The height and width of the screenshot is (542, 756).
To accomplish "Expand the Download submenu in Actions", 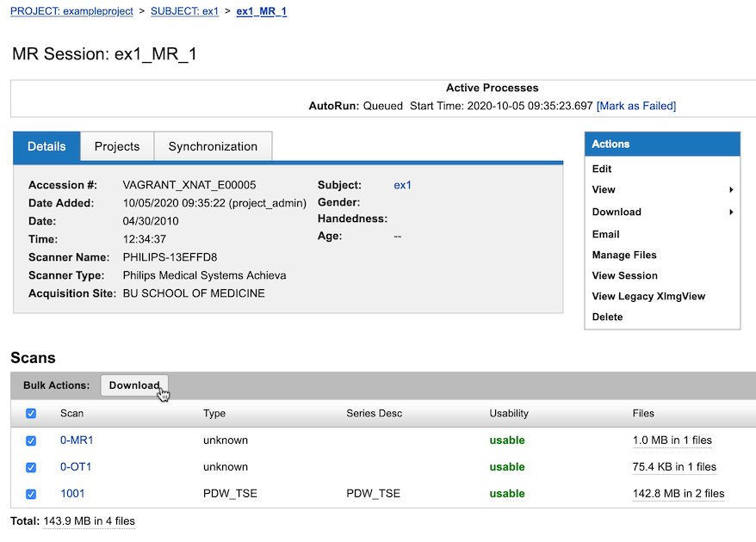I will tap(661, 212).
